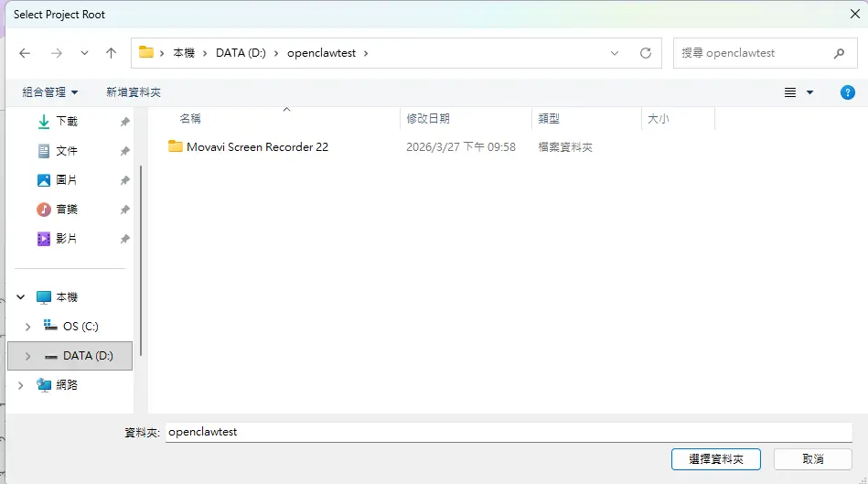Click the pin icon beside 圖片

(125, 180)
